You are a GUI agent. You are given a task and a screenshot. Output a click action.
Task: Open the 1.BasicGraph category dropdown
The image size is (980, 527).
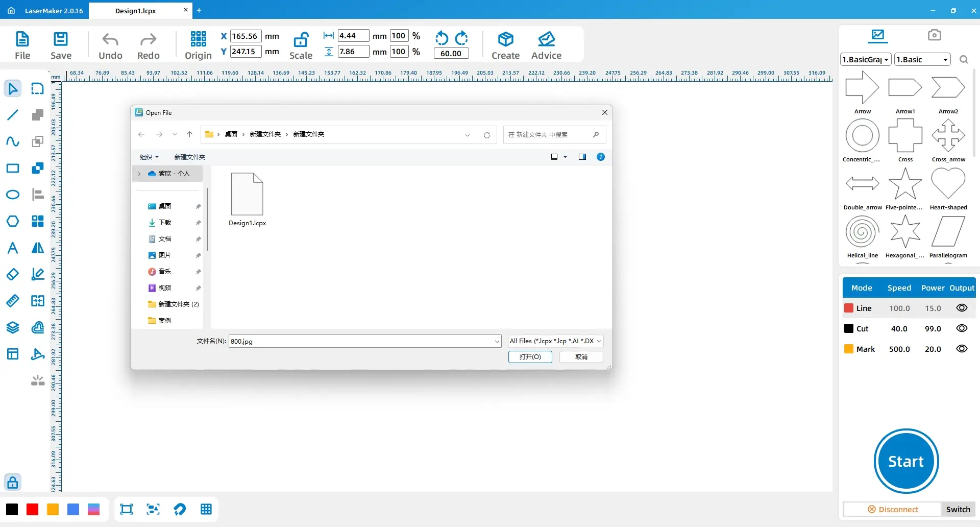click(x=866, y=60)
